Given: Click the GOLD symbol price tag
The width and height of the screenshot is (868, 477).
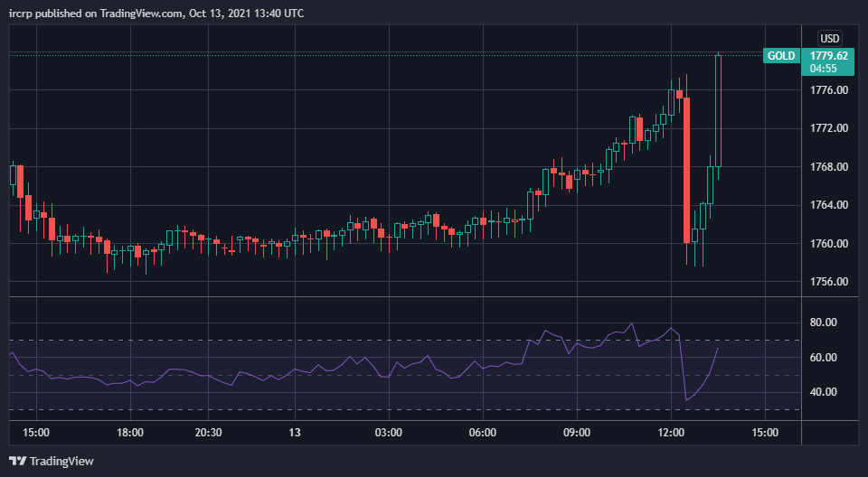Looking at the screenshot, I should [781, 56].
